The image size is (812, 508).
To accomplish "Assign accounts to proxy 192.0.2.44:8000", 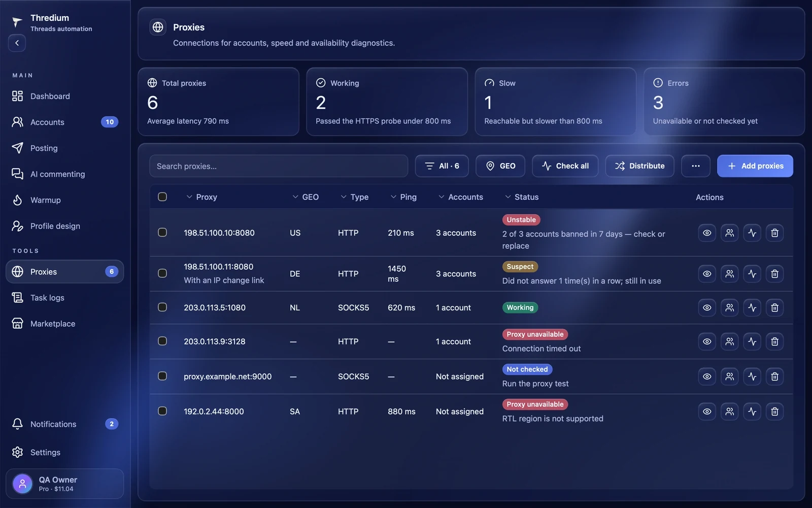I will pos(729,411).
